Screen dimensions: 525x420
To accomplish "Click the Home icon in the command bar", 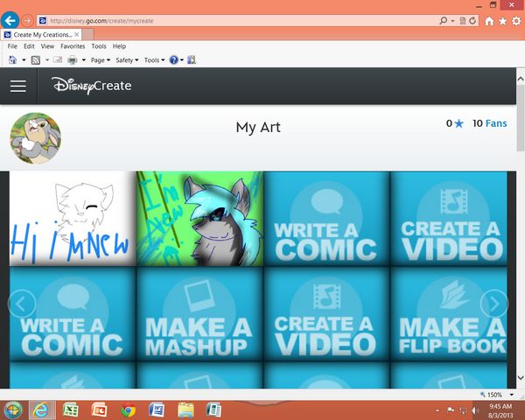I will [13, 60].
